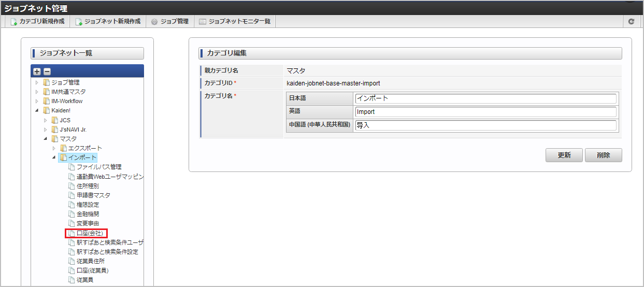
Task: Click the ファイルパス管理 document icon
Action: click(x=72, y=167)
